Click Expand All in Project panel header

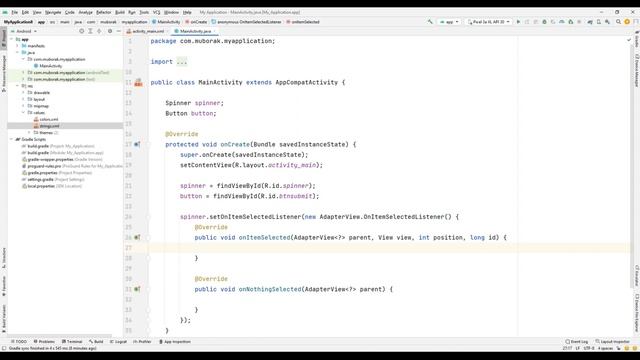pyautogui.click(x=90, y=31)
